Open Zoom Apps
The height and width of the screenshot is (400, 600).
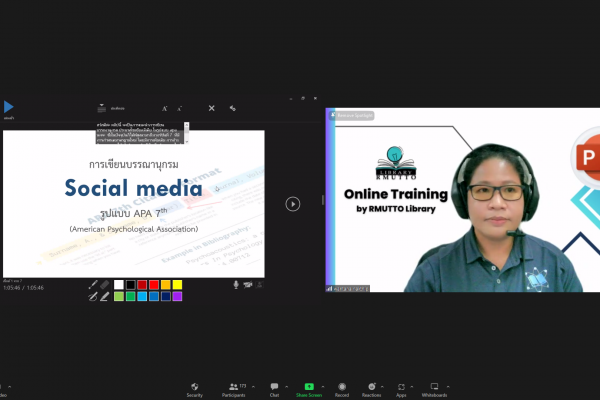click(401, 390)
